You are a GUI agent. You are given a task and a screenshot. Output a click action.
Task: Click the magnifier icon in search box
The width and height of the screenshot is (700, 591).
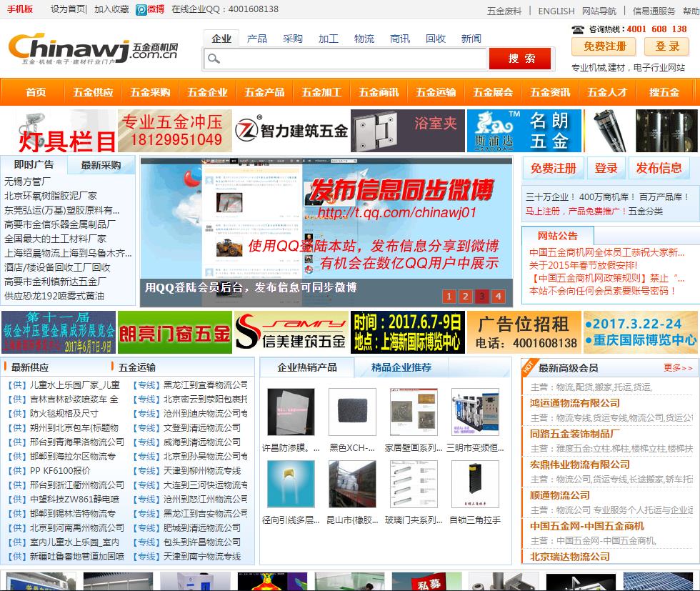point(214,59)
